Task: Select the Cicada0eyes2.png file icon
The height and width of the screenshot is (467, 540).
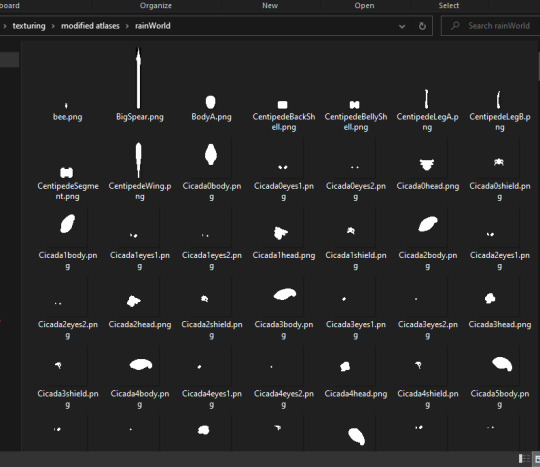Action: (355, 167)
